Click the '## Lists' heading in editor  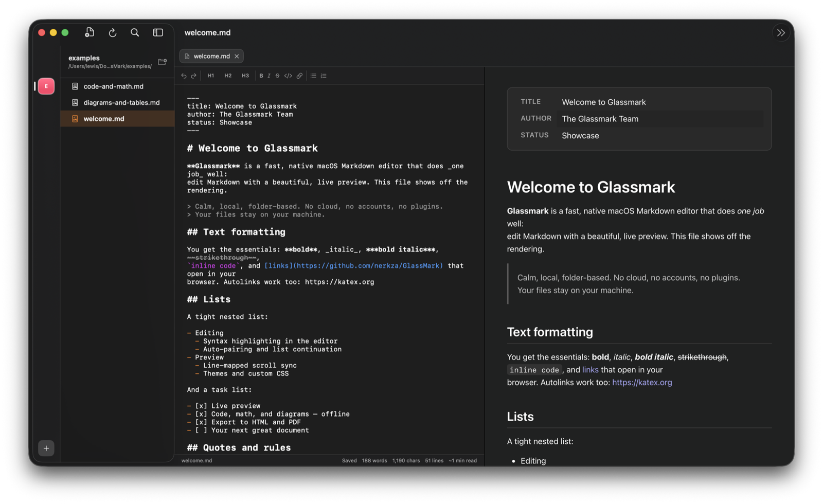coord(209,299)
